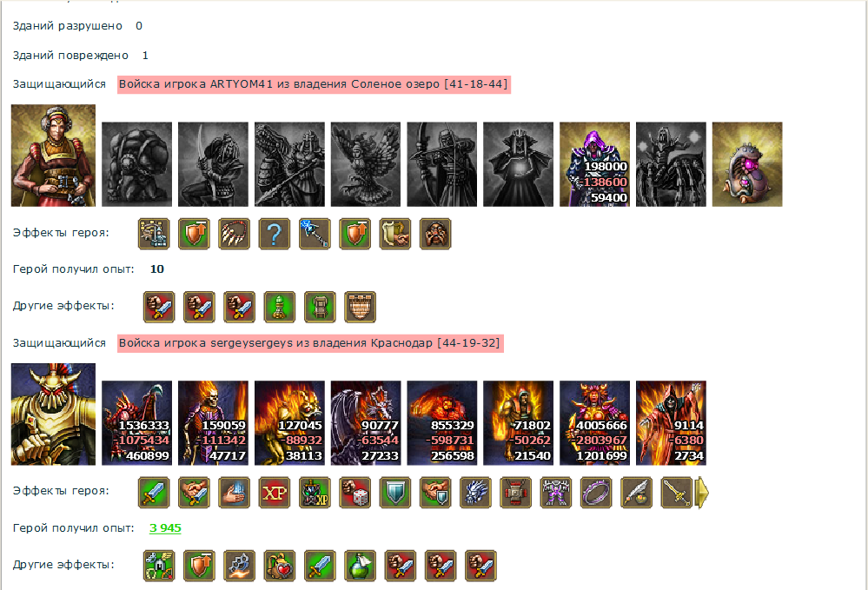868x590 pixels.
Task: Select the green chess pawn effect icon
Action: pyautogui.click(x=280, y=308)
